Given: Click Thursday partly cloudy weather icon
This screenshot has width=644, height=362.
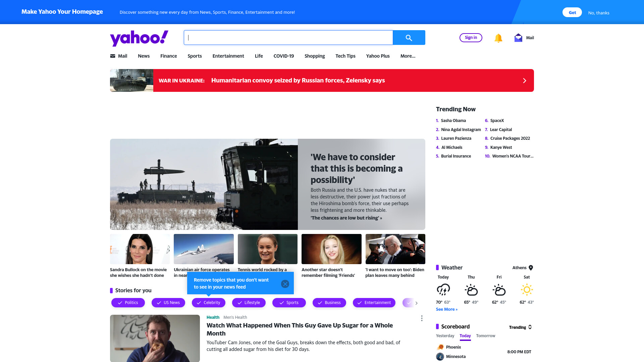Looking at the screenshot, I should click(471, 290).
